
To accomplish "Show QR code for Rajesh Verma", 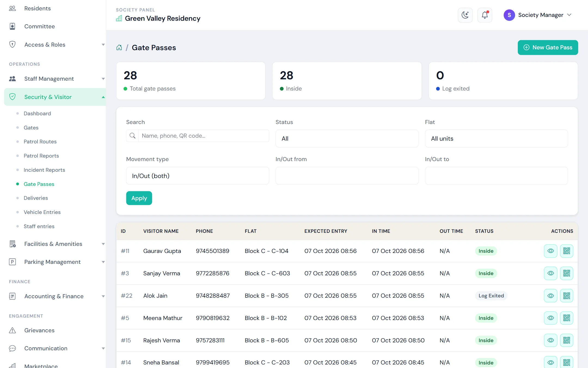I will pyautogui.click(x=566, y=340).
